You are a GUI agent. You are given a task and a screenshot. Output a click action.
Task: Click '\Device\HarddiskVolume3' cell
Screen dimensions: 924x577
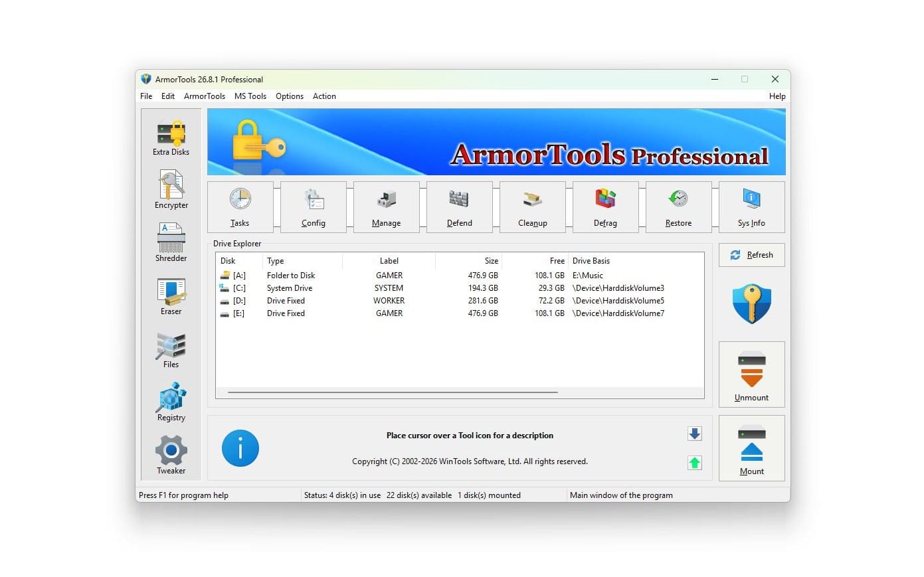tap(618, 288)
